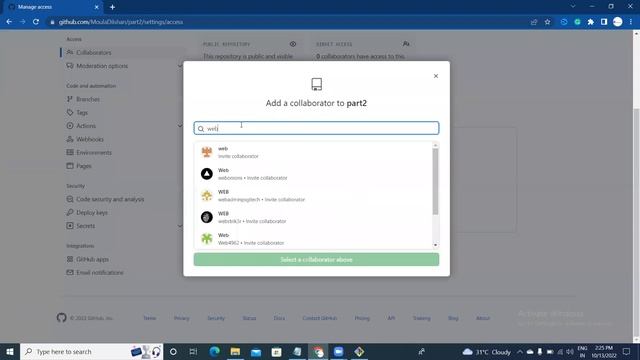Reload the page with the refresh icon

coord(36,22)
